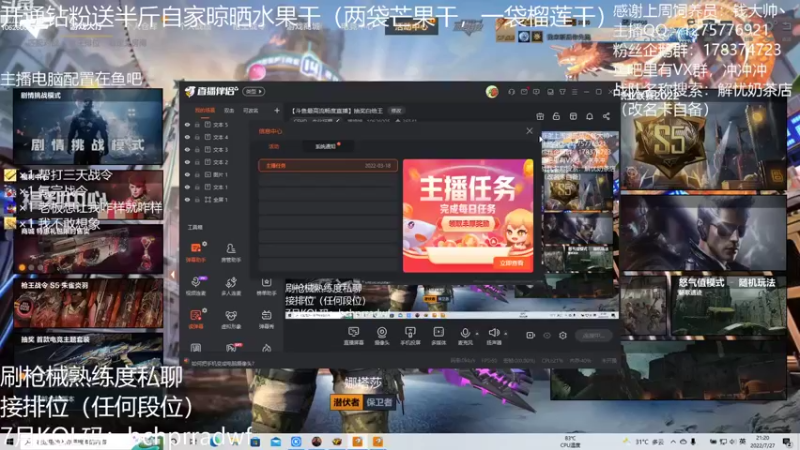This screenshot has width=800, height=450.
Task: Open the 读弹幕 tool
Action: [195, 319]
